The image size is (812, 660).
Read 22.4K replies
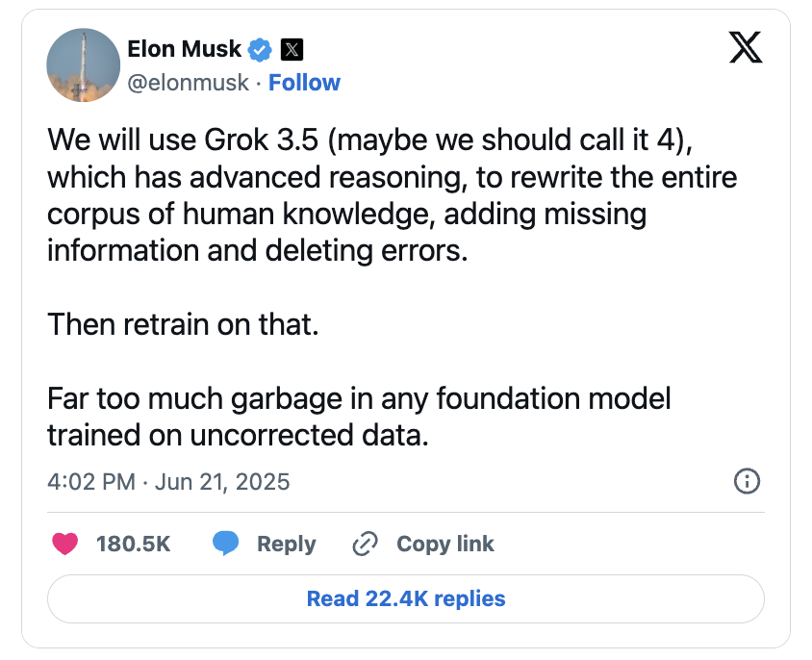pyautogui.click(x=406, y=598)
